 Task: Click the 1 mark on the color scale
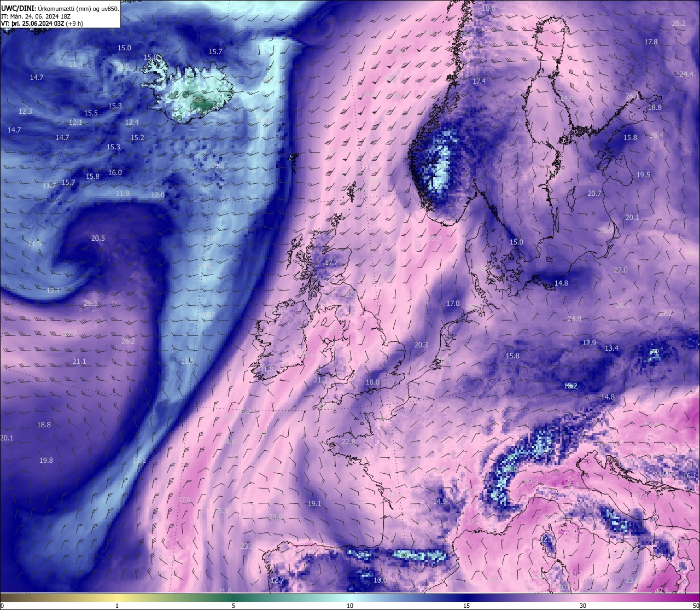117,606
